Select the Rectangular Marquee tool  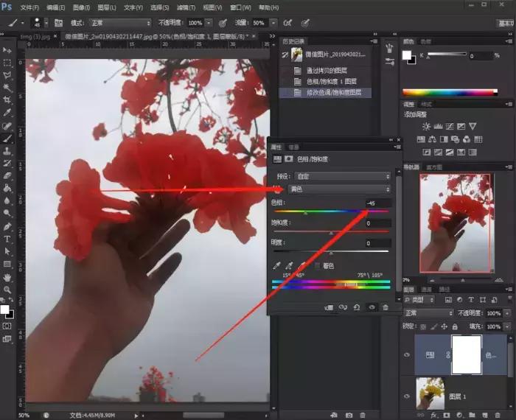[7, 63]
